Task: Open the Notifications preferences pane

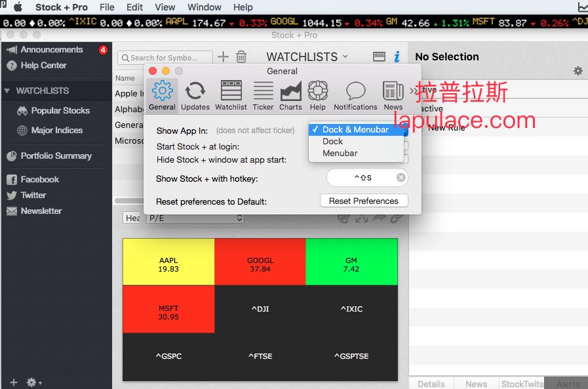Action: coord(355,95)
